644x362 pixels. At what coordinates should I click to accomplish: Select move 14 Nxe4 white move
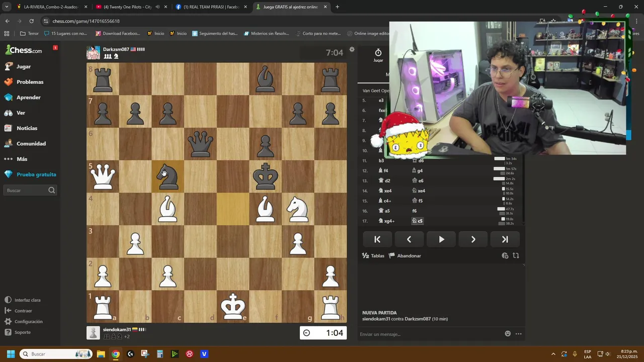[x=385, y=191]
